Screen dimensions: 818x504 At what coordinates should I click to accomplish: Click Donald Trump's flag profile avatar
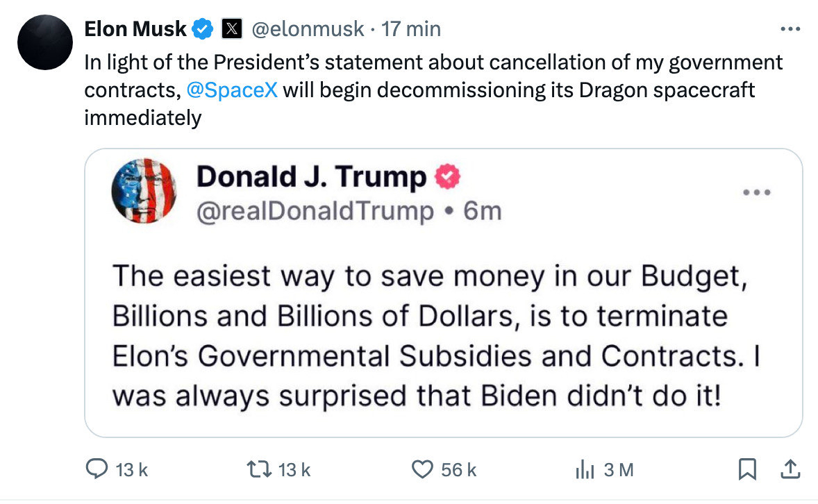(x=144, y=192)
